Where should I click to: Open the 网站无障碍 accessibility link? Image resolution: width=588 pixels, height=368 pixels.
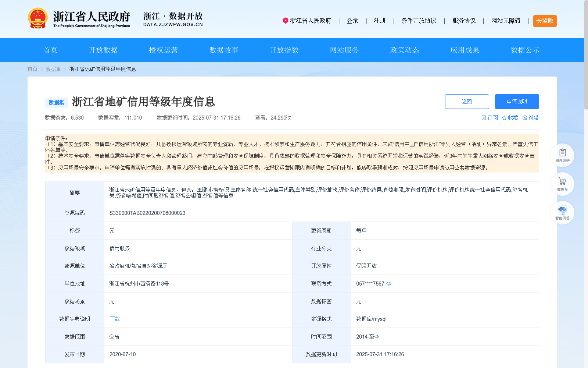pos(506,21)
